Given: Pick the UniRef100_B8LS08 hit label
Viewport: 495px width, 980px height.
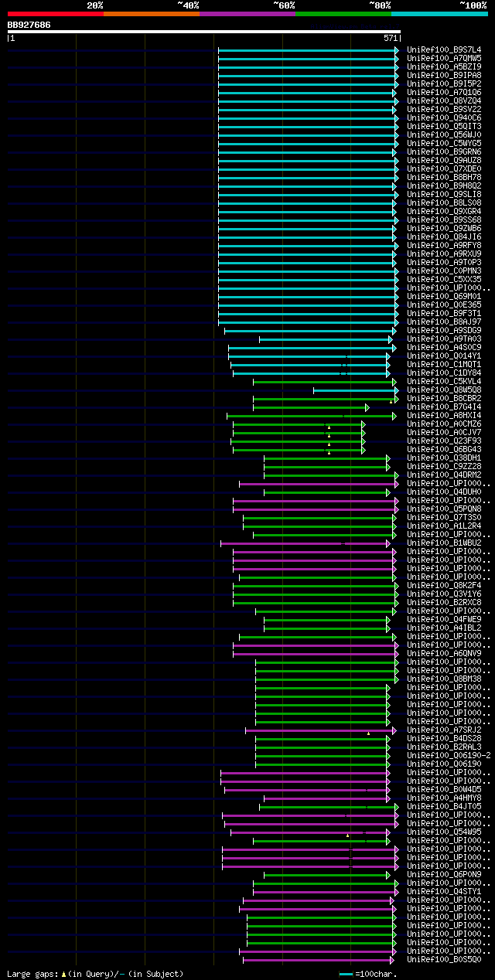Looking at the screenshot, I should coord(444,202).
